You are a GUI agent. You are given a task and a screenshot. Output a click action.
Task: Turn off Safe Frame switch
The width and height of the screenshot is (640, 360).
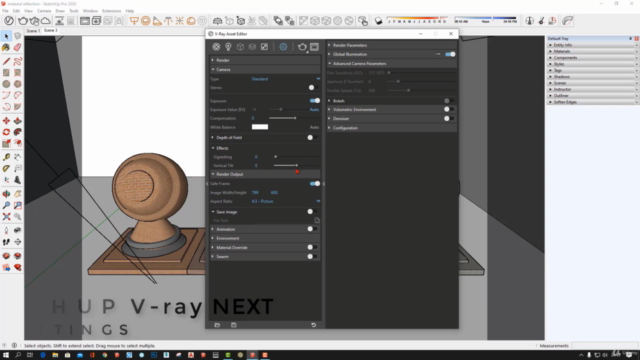[x=315, y=184]
